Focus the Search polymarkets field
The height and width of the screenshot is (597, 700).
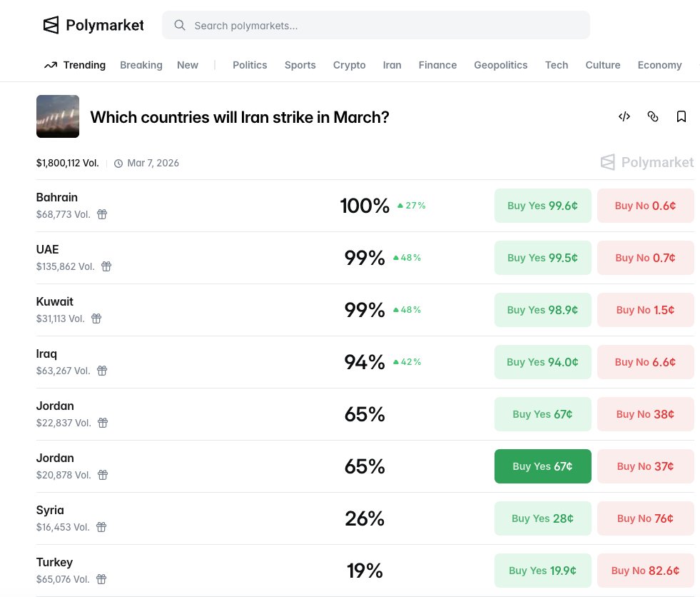pos(385,26)
